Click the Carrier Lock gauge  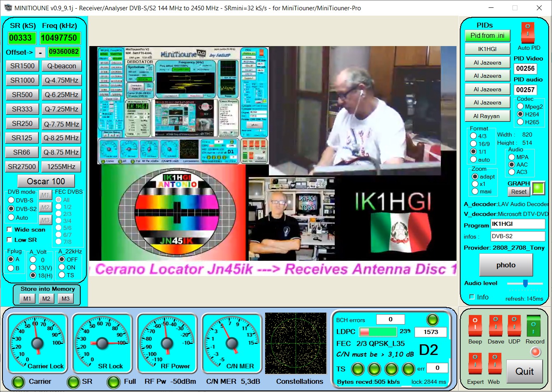(37, 343)
